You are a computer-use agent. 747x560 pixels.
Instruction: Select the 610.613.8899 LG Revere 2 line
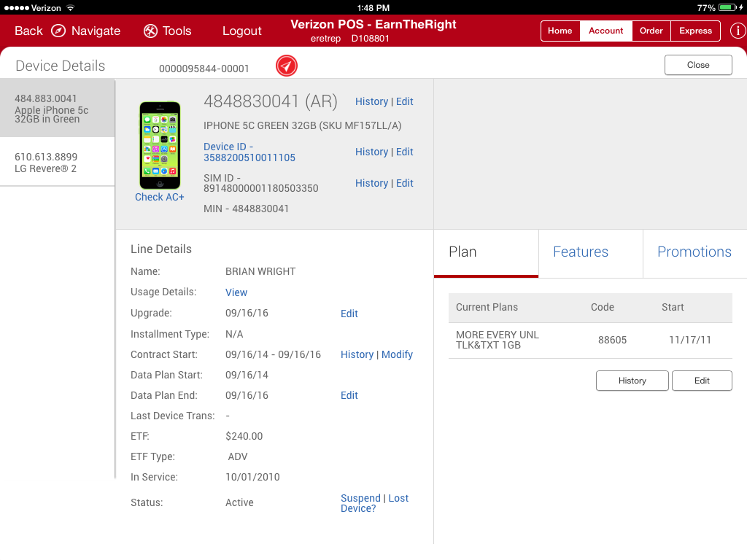click(x=57, y=162)
